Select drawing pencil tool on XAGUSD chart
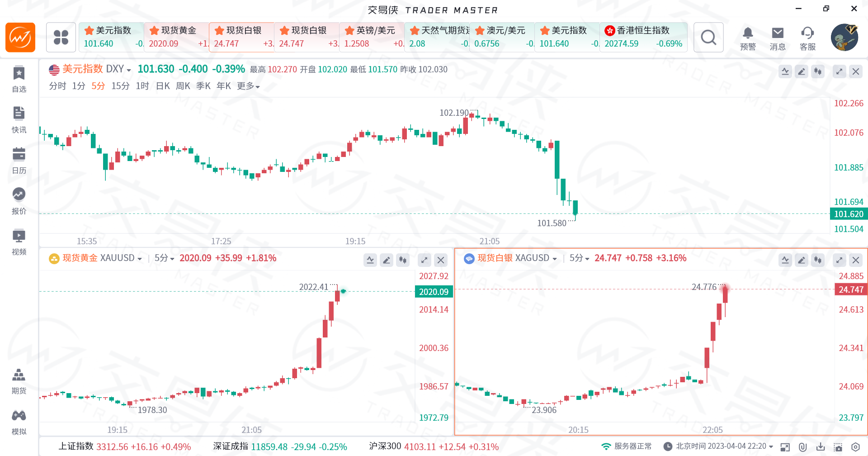Image resolution: width=868 pixels, height=456 pixels. 802,260
